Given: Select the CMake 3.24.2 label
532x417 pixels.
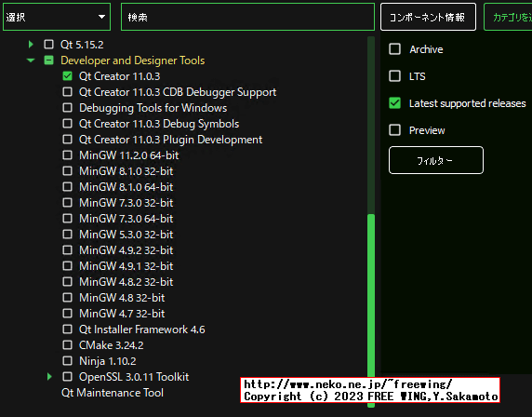Looking at the screenshot, I should click(112, 345).
